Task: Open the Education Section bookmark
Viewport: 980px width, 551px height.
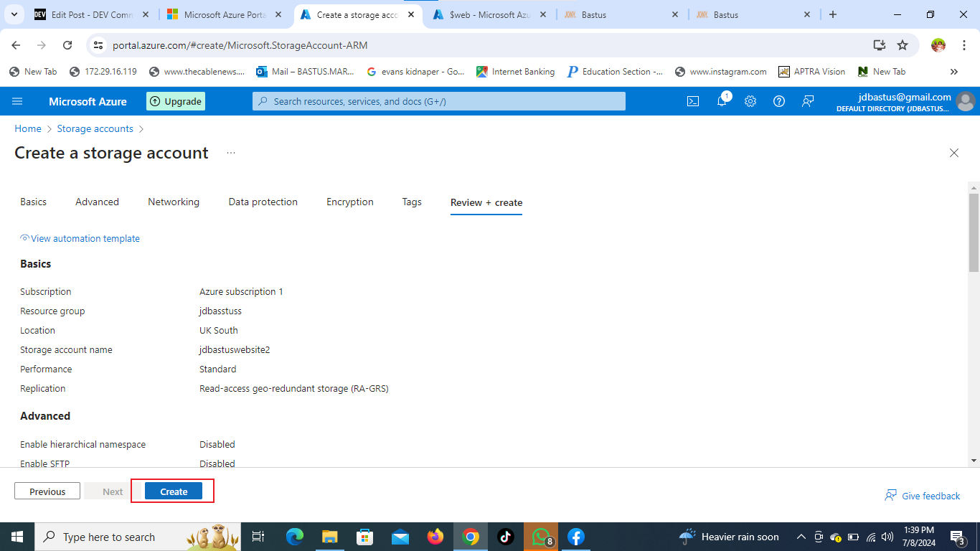Action: tap(615, 72)
